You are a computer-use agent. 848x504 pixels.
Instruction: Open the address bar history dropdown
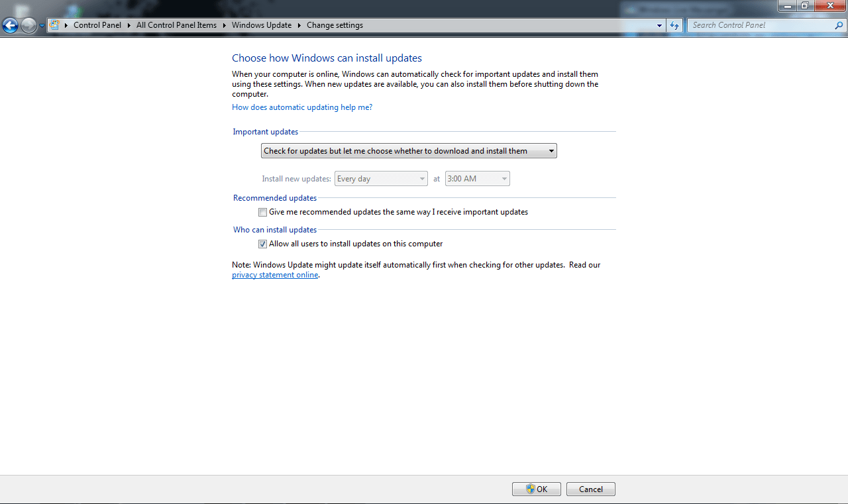click(659, 25)
